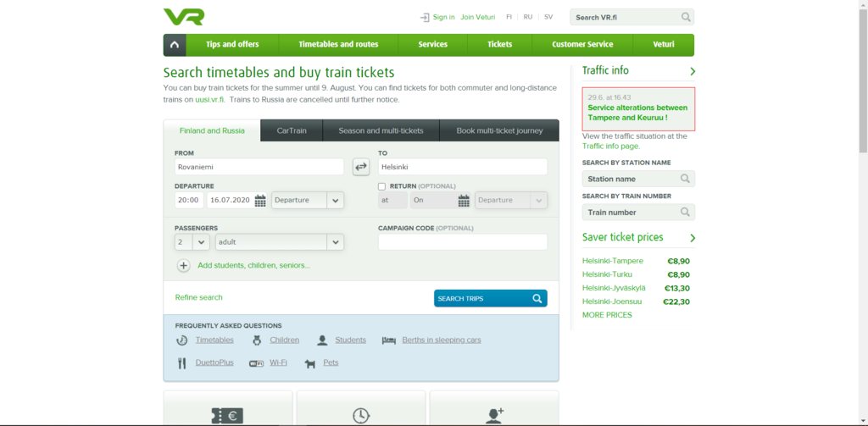This screenshot has width=868, height=426.
Task: Switch to the Book multi-ticket journey tab
Action: tap(499, 131)
